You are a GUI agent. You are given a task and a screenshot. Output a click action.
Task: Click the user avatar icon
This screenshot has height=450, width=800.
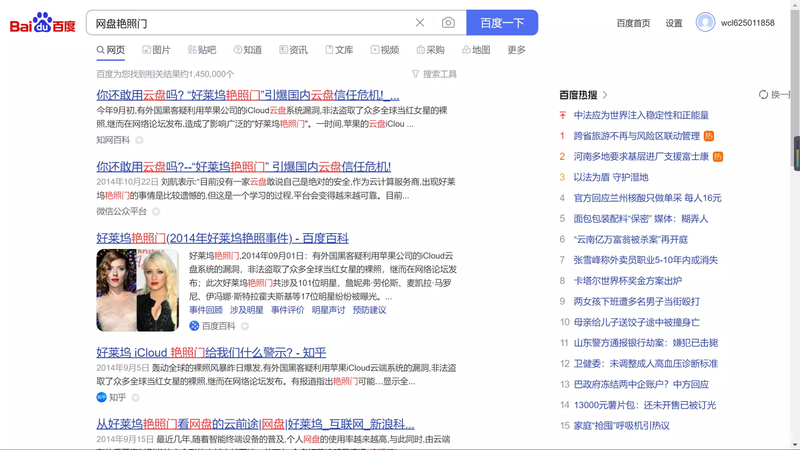(705, 22)
